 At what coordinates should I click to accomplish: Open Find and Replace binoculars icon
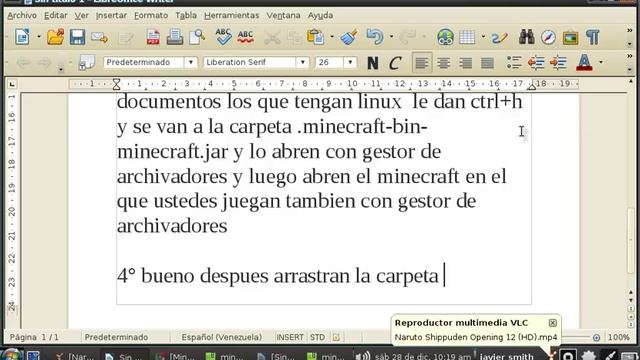[x=527, y=37]
